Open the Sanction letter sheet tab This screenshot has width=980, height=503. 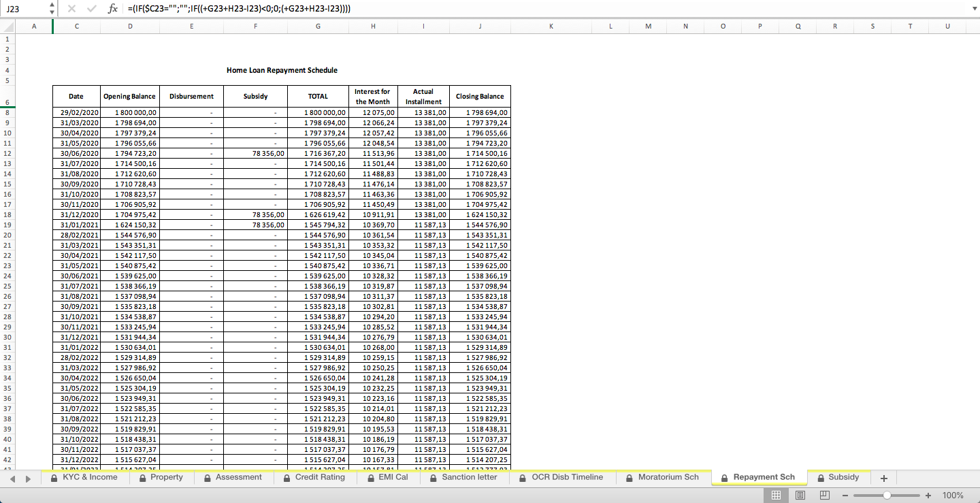coord(463,478)
